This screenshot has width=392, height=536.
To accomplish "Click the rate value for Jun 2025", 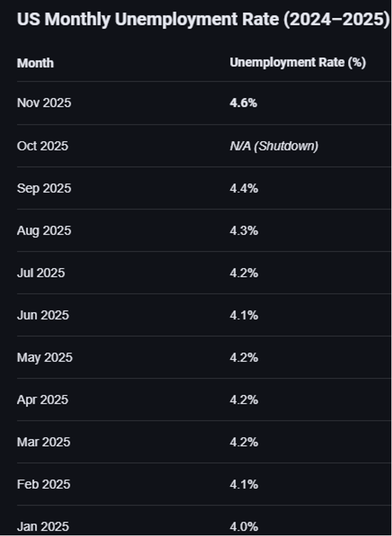I will 244,315.
